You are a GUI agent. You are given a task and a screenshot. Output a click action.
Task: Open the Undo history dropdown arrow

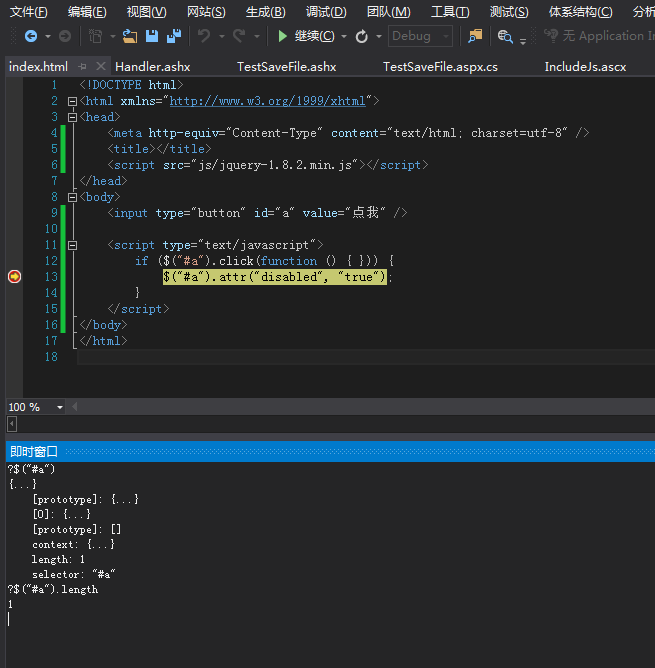point(222,37)
